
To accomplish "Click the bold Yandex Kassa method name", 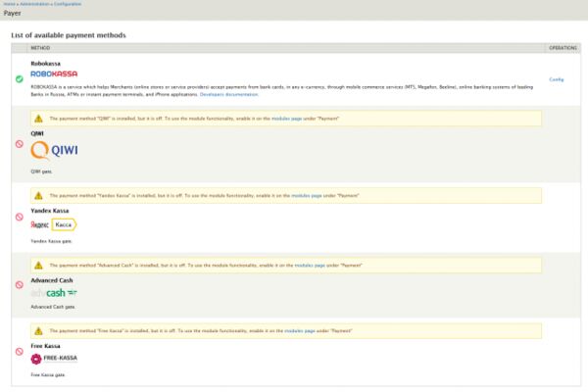I will (50, 211).
